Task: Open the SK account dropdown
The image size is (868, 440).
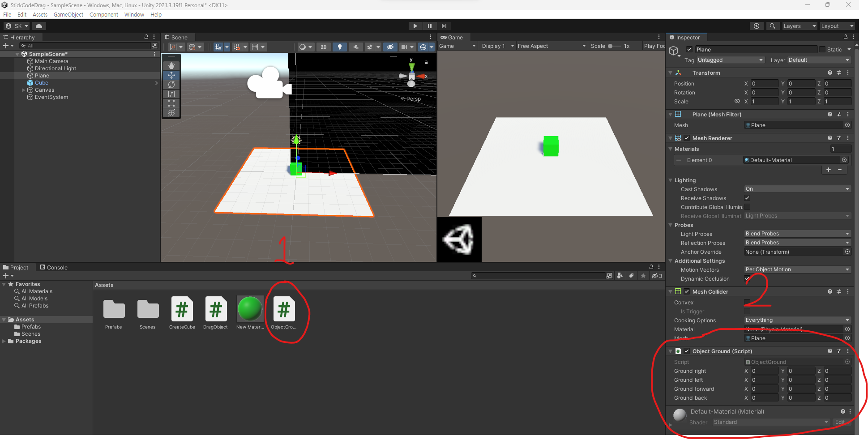Action: pyautogui.click(x=17, y=26)
